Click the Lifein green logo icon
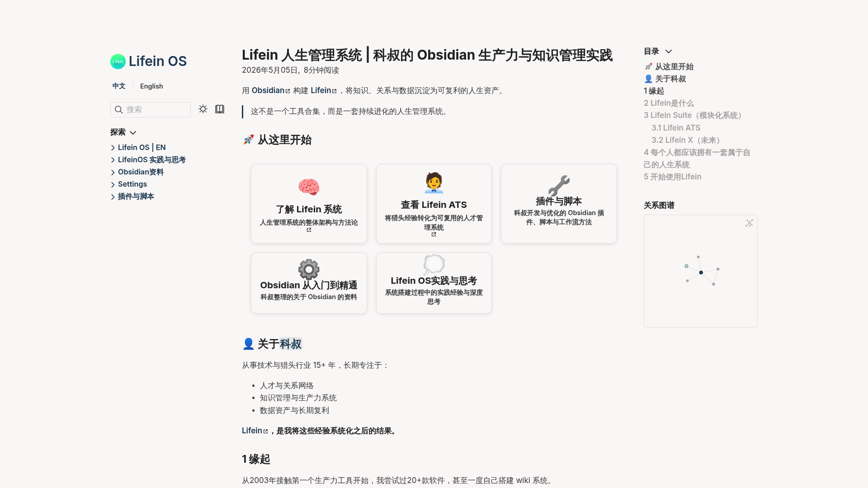This screenshot has height=488, width=868. (118, 61)
